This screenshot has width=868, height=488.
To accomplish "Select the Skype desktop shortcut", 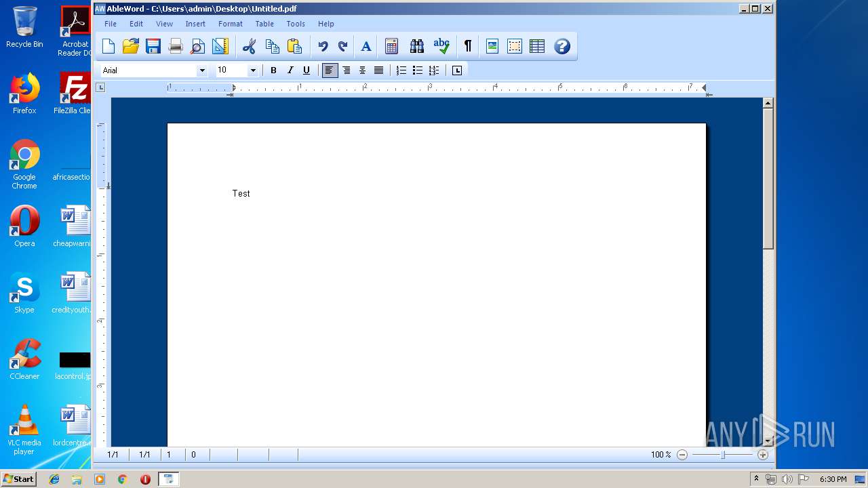I will 24,293.
